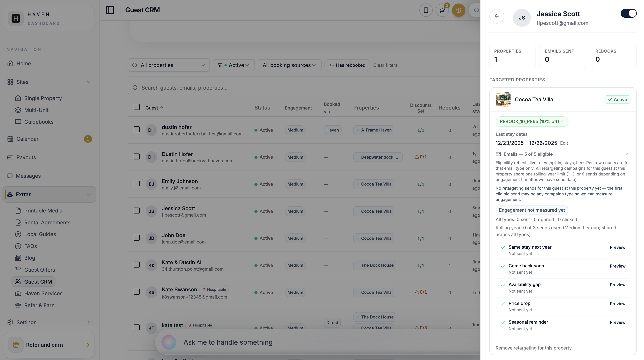Open the rocket launch checklist icon

[x=442, y=10]
